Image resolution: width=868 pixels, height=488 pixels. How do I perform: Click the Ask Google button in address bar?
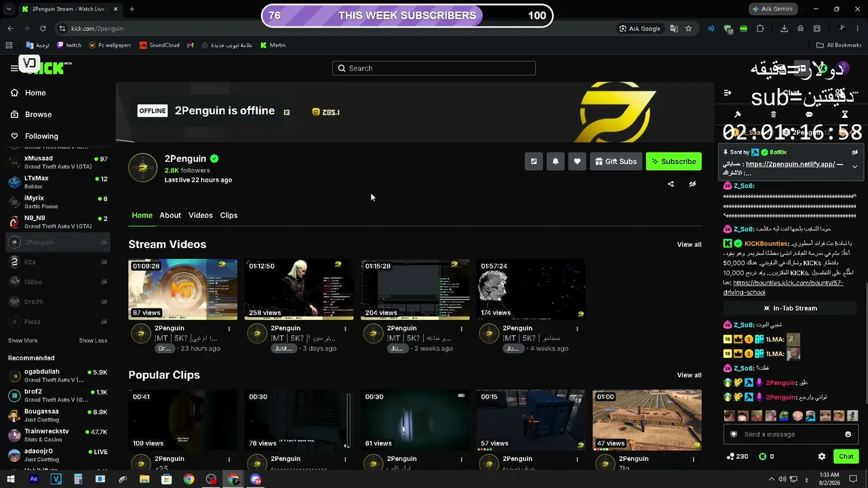(x=639, y=28)
